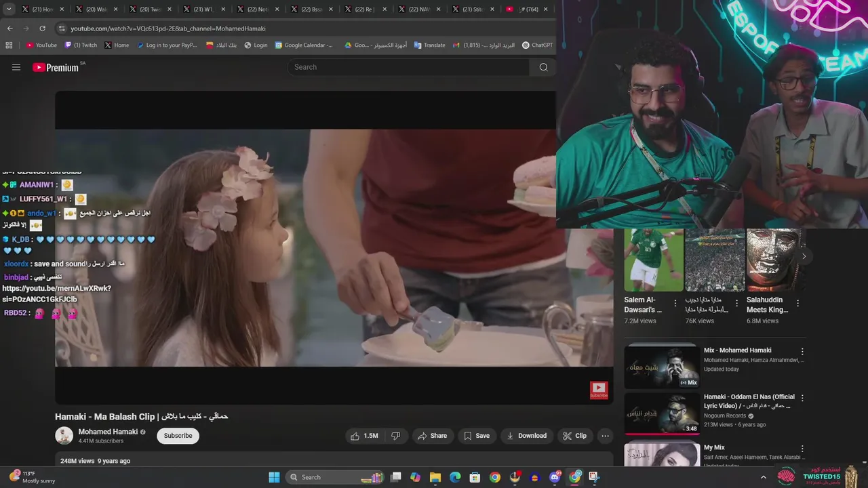Screen dimensions: 868x488
Task: Focus the YouTube search field
Action: 409,67
